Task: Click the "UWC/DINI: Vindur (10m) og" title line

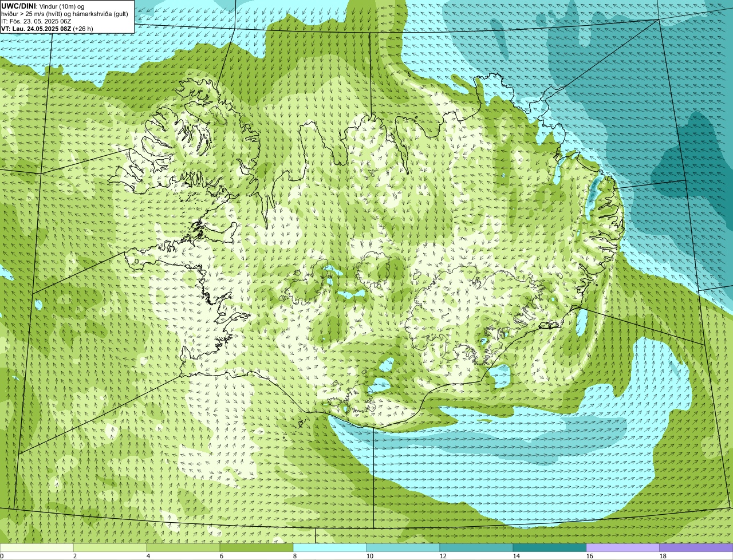Action: pos(42,6)
